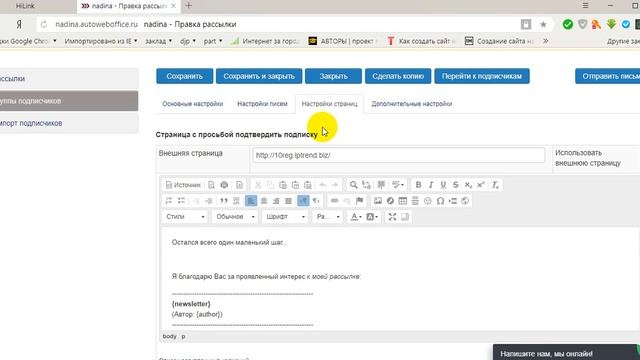Click the external page URL field
This screenshot has height=360, width=640.
[399, 155]
